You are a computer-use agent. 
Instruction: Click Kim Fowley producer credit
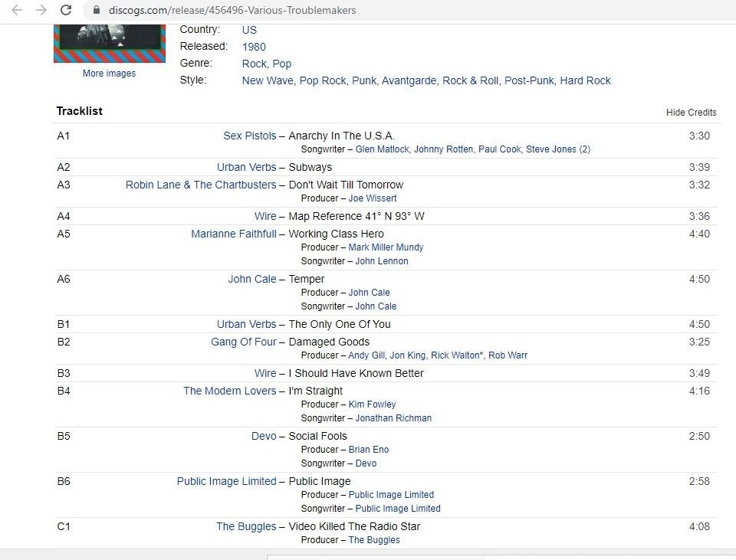click(373, 404)
